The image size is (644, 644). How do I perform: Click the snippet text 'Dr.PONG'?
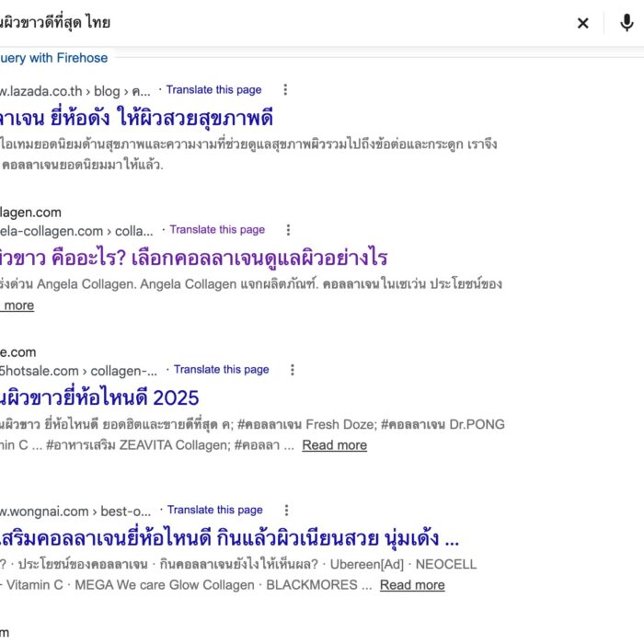(477, 424)
